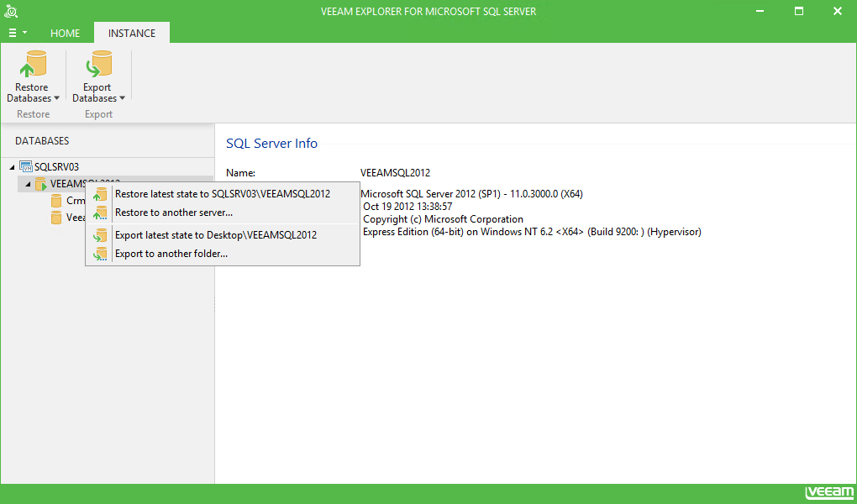The width and height of the screenshot is (857, 504).
Task: Click the SQL Server Info heading
Action: click(x=271, y=143)
